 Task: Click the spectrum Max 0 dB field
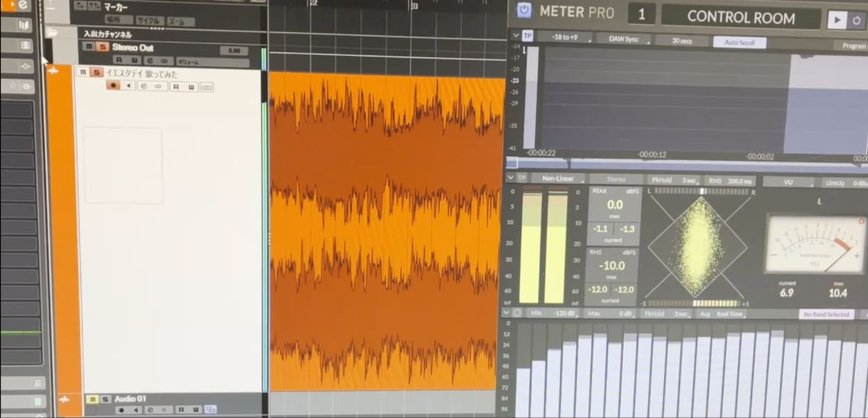pos(610,313)
